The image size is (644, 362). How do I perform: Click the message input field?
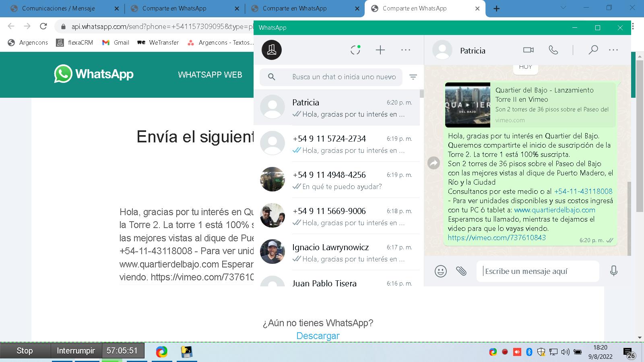pos(538,271)
